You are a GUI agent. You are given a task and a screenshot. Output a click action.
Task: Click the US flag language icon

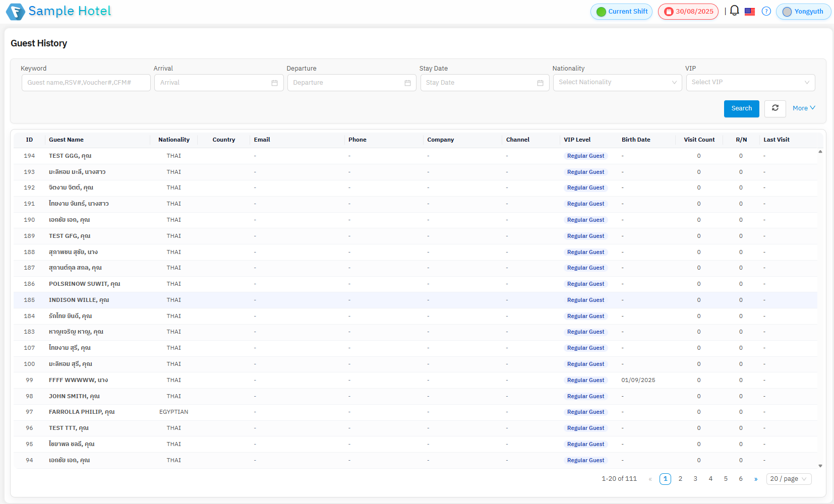pyautogui.click(x=750, y=12)
